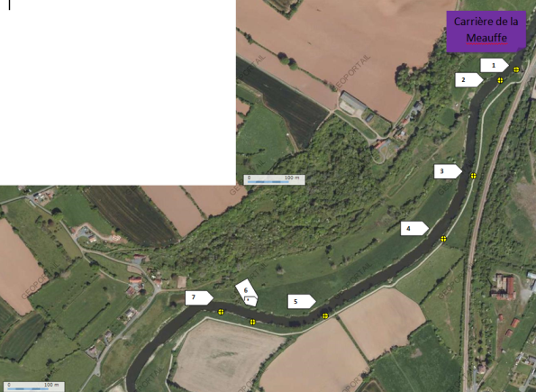Click the arrow callout numbered 7
Image resolution: width=536 pixels, height=392 pixels.
pyautogui.click(x=199, y=297)
